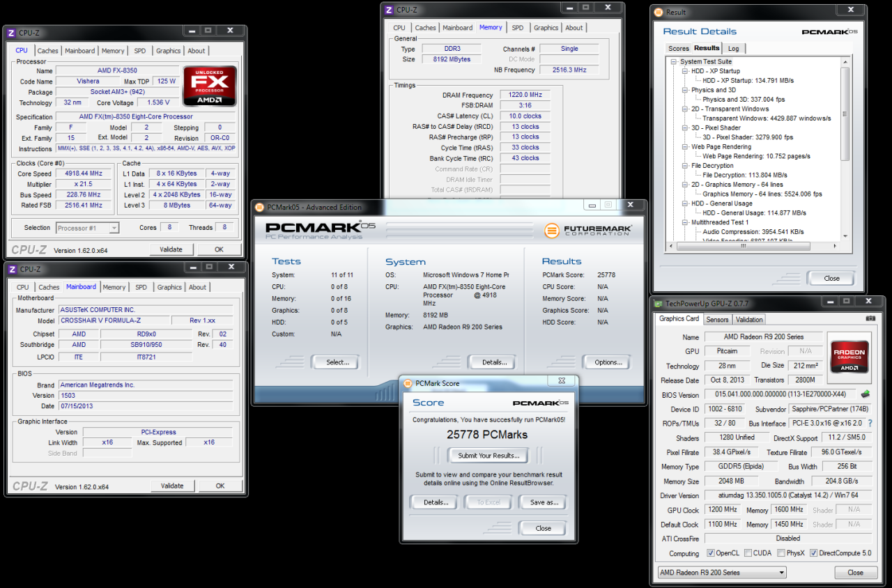892x588 pixels.
Task: Click Options button under Results in PCMark05
Action: coord(608,362)
